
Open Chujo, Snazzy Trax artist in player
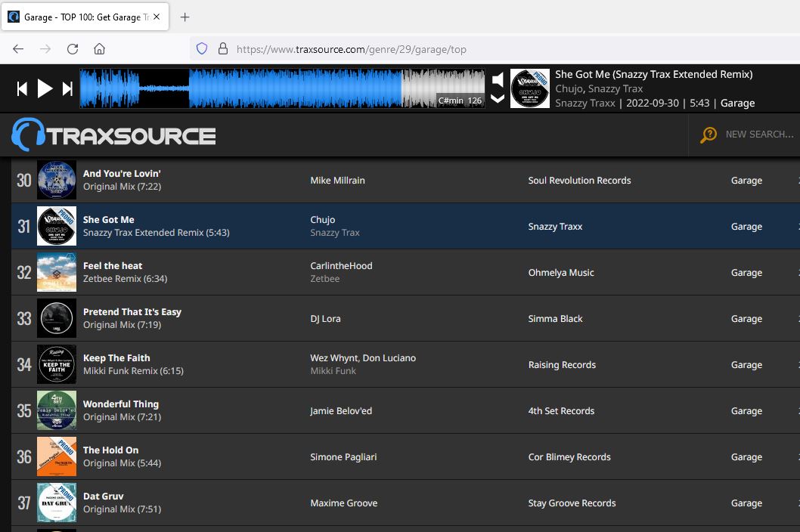pos(598,88)
